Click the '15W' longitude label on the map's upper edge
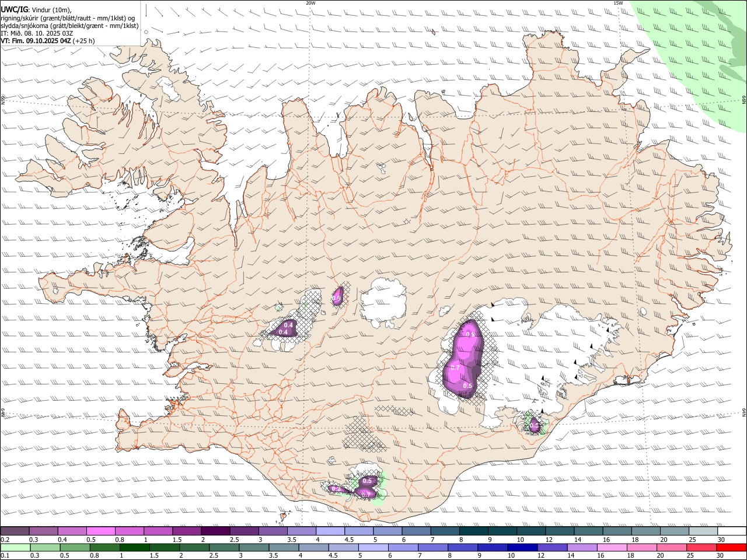The height and width of the screenshot is (560, 747). coord(618,3)
